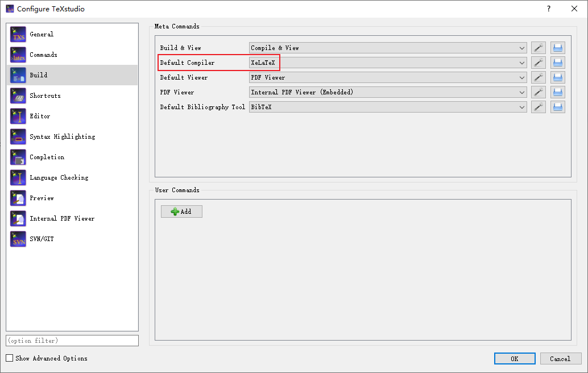Click wrench icon for Default Bibliography Tool

tap(539, 107)
